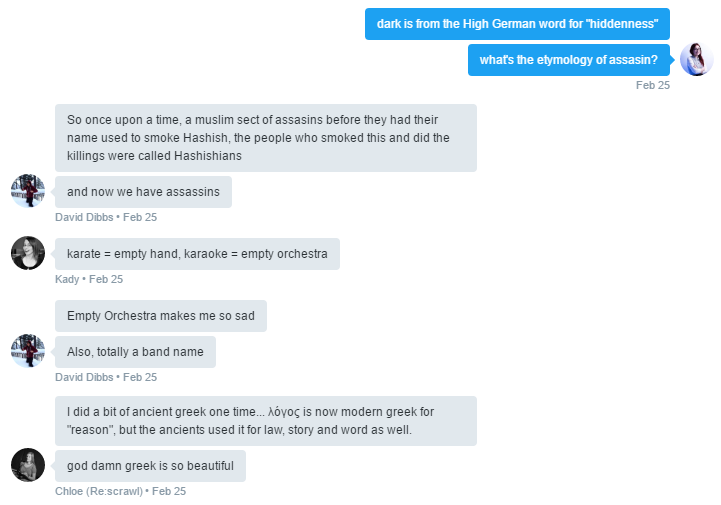Click the "god damn greek is so beautiful" message
Viewport: 721px width, 505px height.
pyautogui.click(x=150, y=466)
